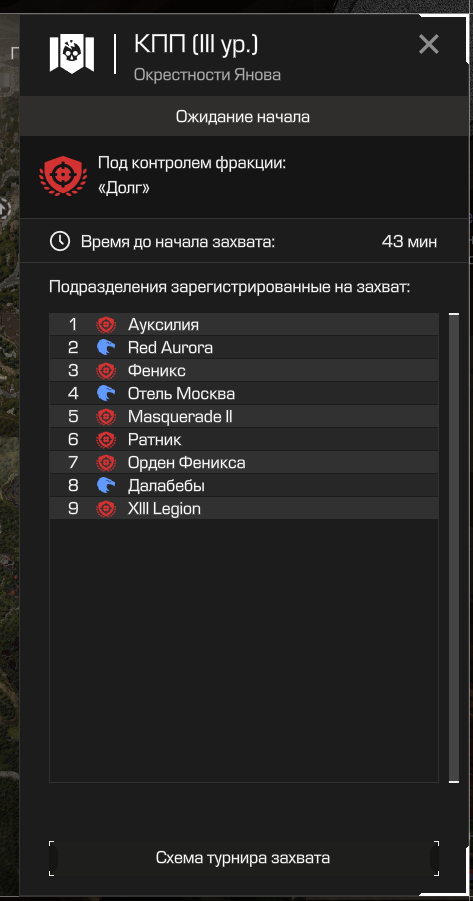This screenshot has width=473, height=901.
Task: Click the blue eagle icon next to Red Aurora
Action: tap(106, 347)
